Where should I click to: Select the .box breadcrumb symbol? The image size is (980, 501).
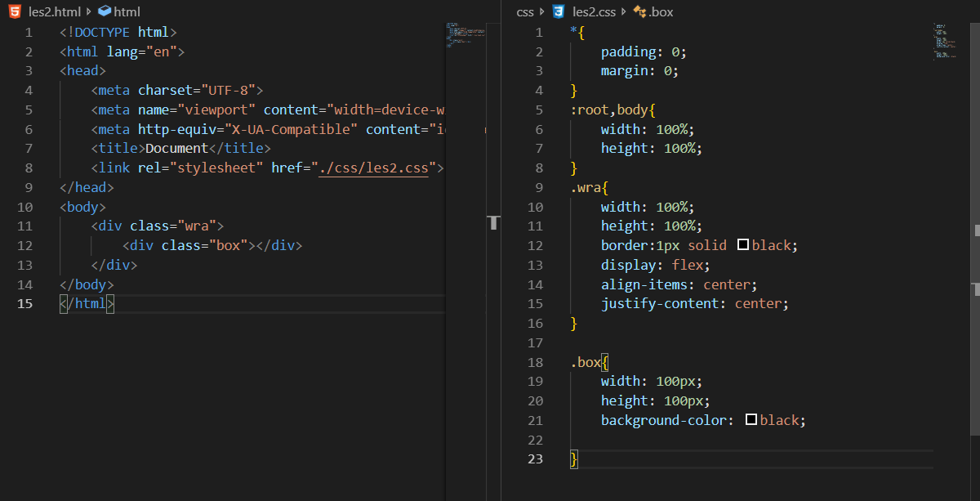pyautogui.click(x=661, y=11)
